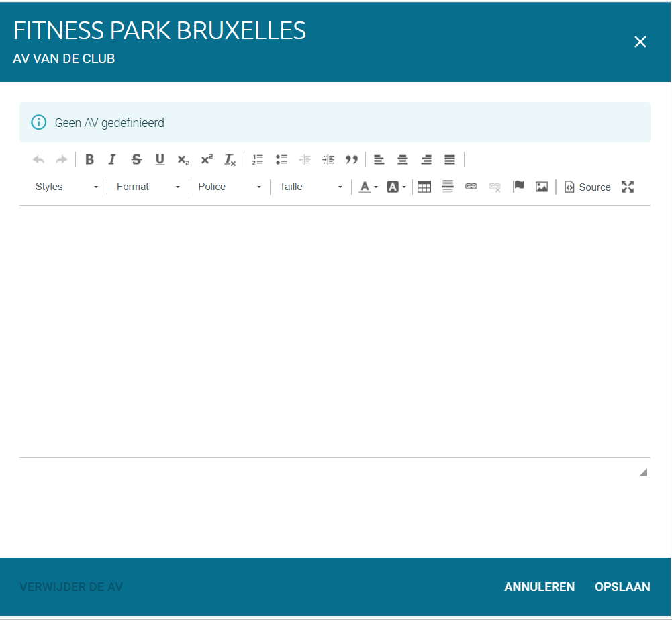Screen dimensions: 672x620
Task: Open the Styles dropdown
Action: [x=66, y=187]
